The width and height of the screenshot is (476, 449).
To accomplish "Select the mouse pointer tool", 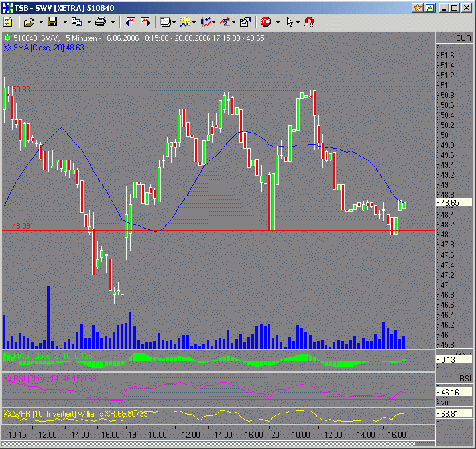I will click(290, 22).
